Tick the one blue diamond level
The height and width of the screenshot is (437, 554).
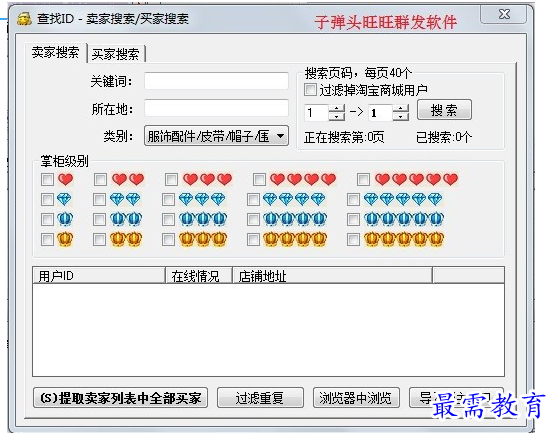point(47,200)
